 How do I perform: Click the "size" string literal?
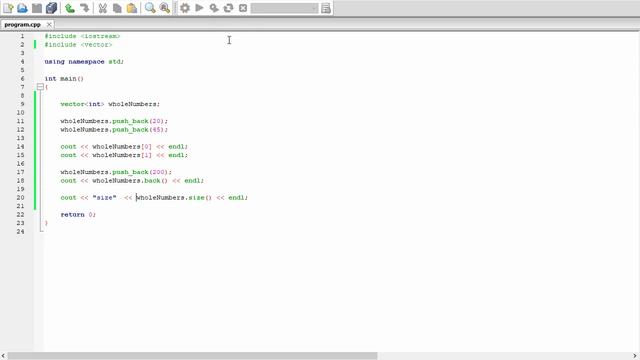click(x=104, y=198)
